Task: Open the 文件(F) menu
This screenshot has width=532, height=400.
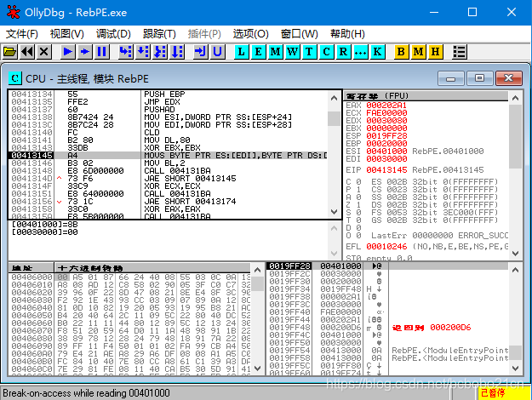Action: pos(22,34)
